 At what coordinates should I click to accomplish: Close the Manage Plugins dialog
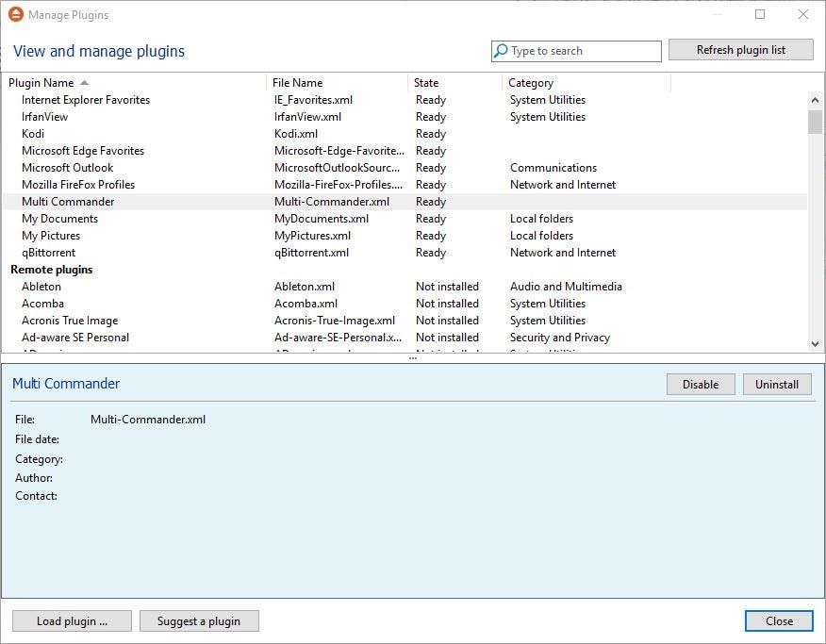[779, 620]
